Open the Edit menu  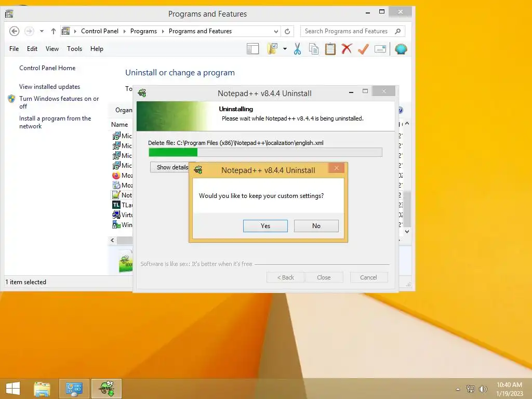(32, 49)
